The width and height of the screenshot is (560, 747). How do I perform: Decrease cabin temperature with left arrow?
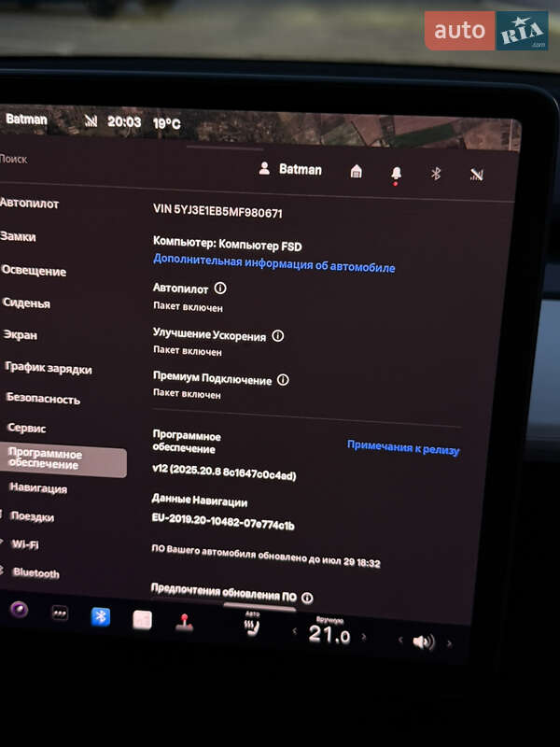[294, 631]
